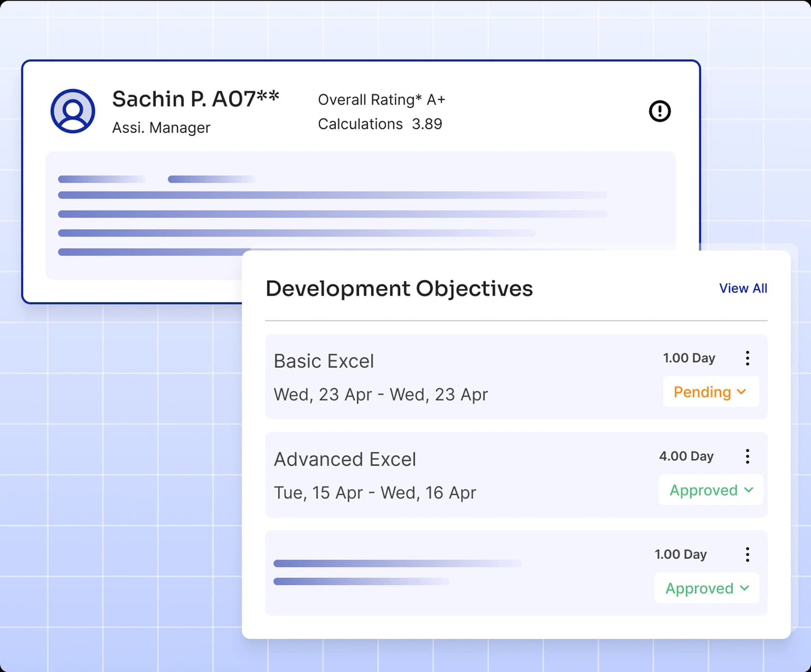811x672 pixels.
Task: Open the Approved dropdown on the last objective
Action: click(x=707, y=588)
